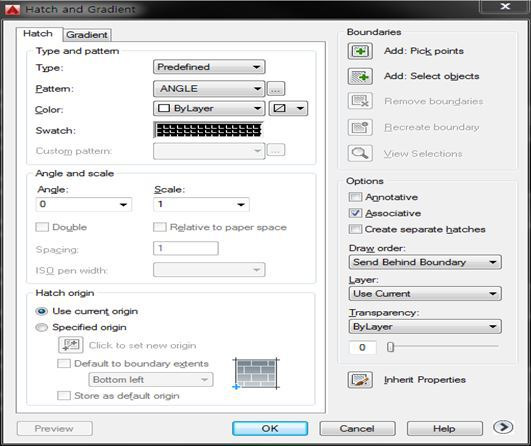Click the Cancel button
The width and height of the screenshot is (531, 446).
(357, 428)
